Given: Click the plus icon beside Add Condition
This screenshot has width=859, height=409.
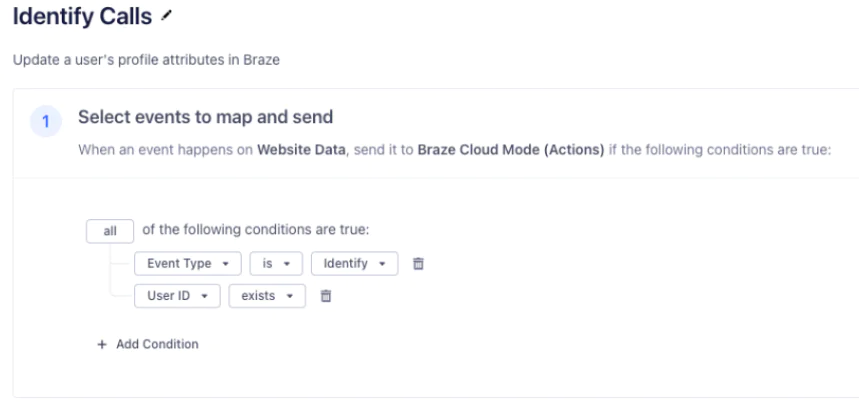Looking at the screenshot, I should pos(100,344).
